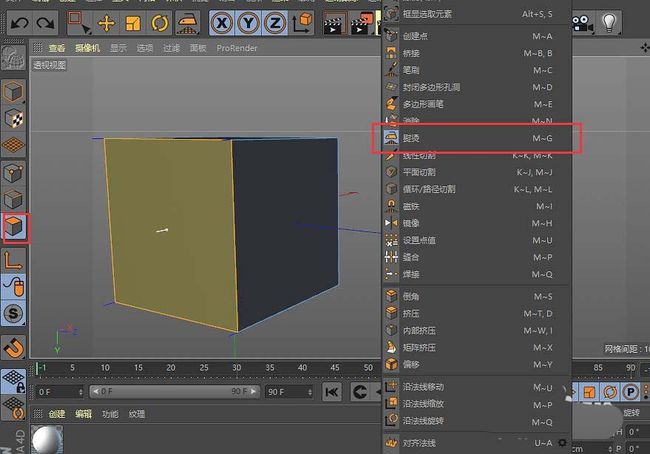Click the planar workplane icon at the sidebar bottom
The image size is (650, 454).
pyautogui.click(x=14, y=408)
